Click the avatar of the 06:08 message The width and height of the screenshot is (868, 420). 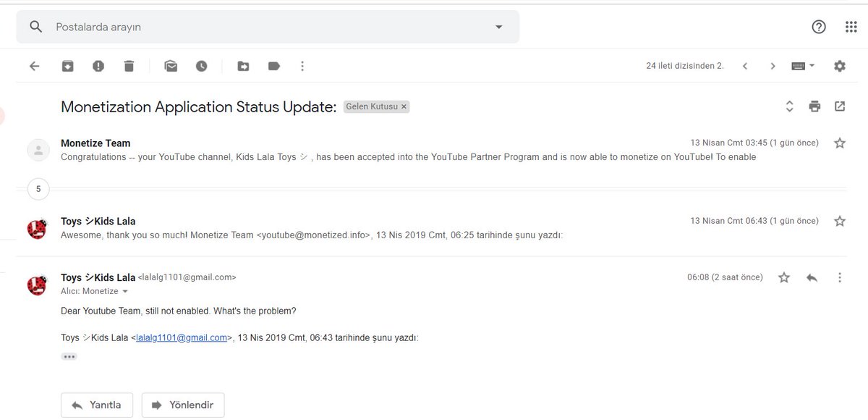38,285
